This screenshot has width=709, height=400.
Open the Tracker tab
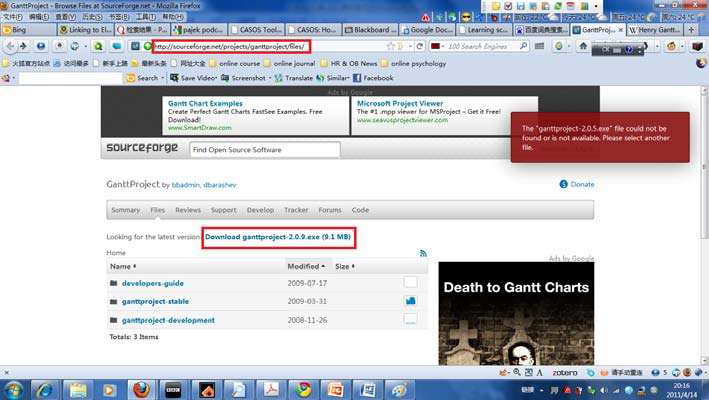296,210
